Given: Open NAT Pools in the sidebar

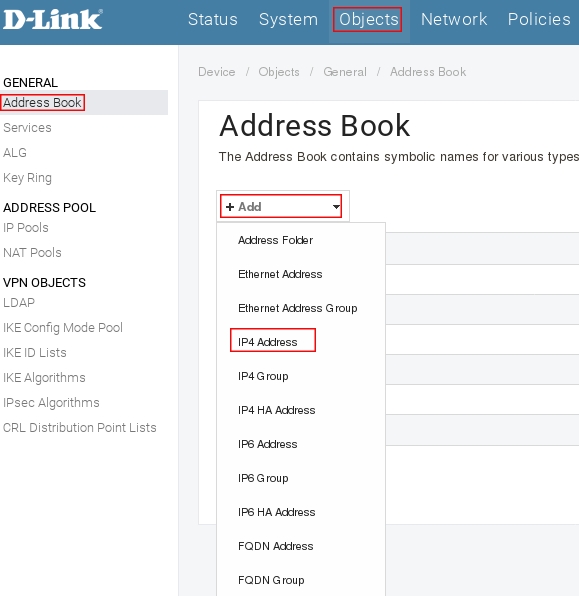Looking at the screenshot, I should pos(32,253).
